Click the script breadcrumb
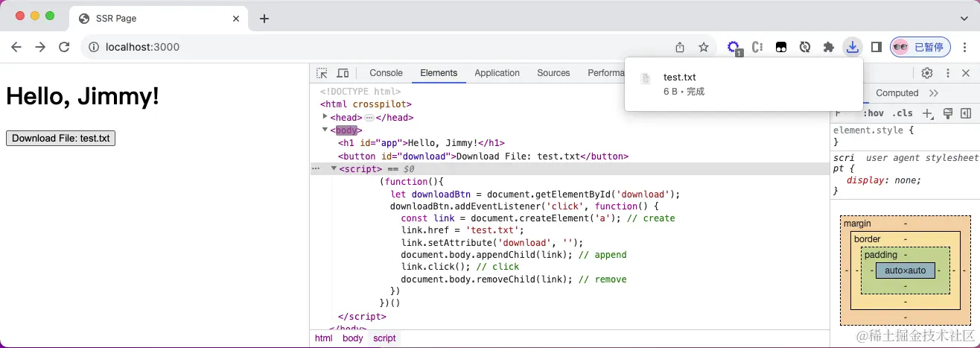This screenshot has width=980, height=348. click(x=384, y=338)
